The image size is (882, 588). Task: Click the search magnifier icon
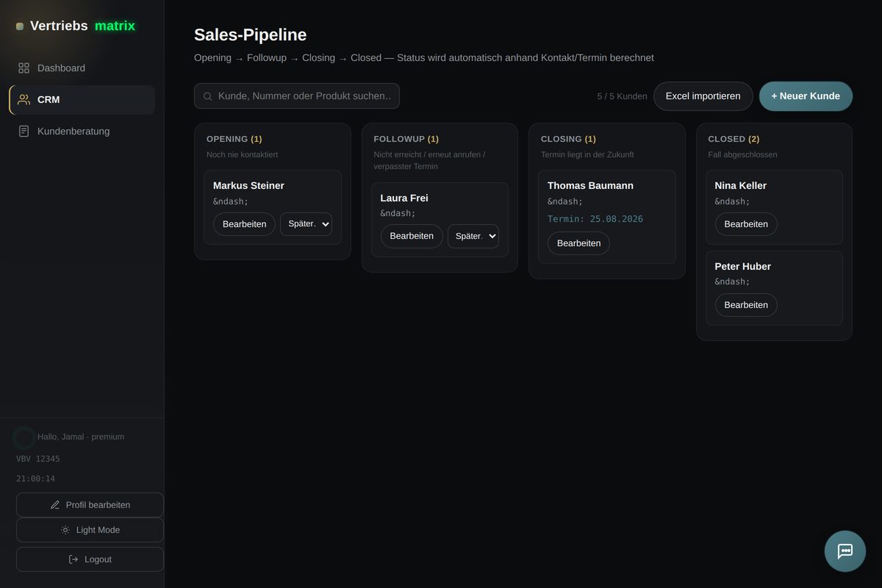pyautogui.click(x=208, y=96)
